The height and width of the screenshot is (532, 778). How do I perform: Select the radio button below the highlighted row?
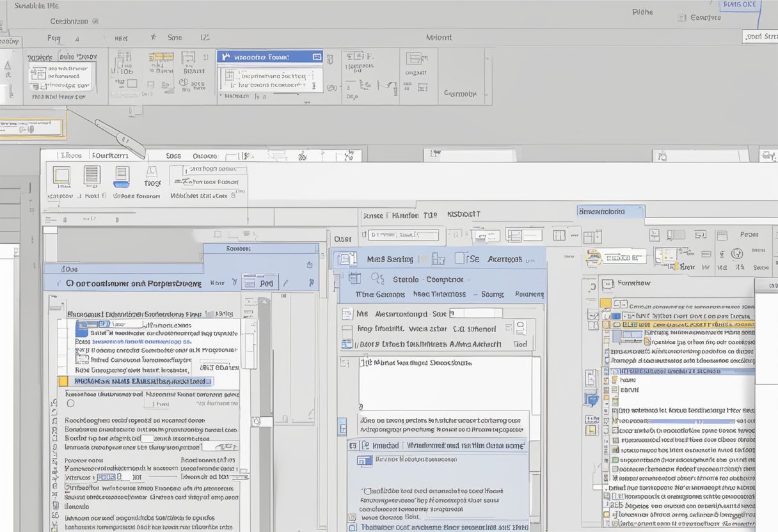[70, 403]
